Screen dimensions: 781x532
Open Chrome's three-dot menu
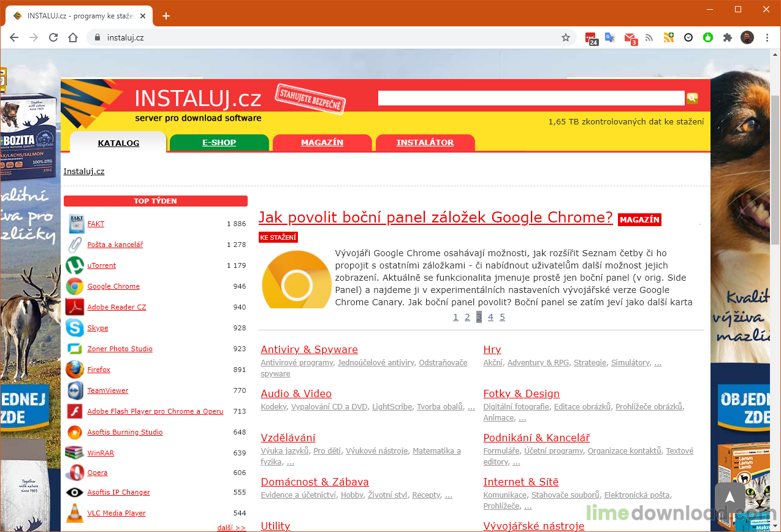click(767, 37)
